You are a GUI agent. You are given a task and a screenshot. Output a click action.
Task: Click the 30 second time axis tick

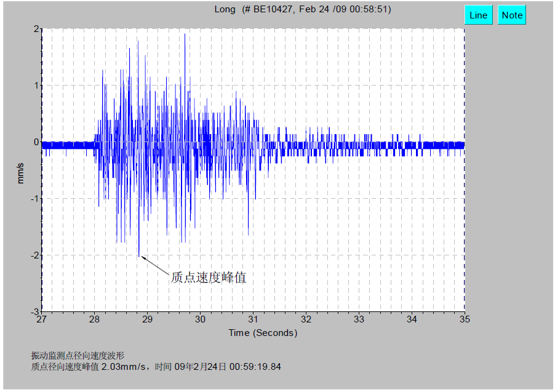click(x=200, y=319)
